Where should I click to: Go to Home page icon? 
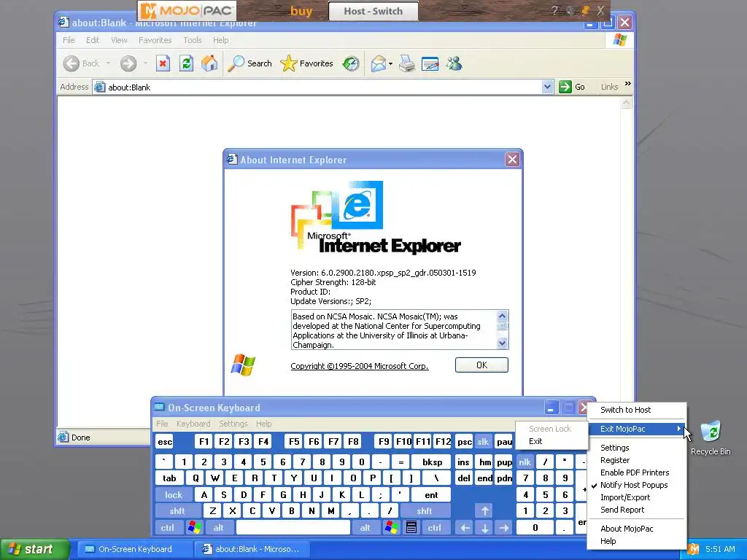click(209, 63)
